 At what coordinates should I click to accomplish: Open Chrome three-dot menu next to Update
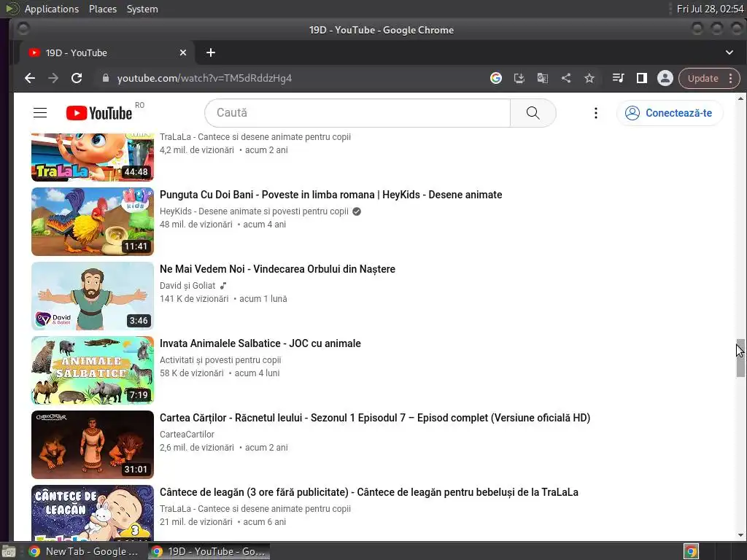(731, 78)
